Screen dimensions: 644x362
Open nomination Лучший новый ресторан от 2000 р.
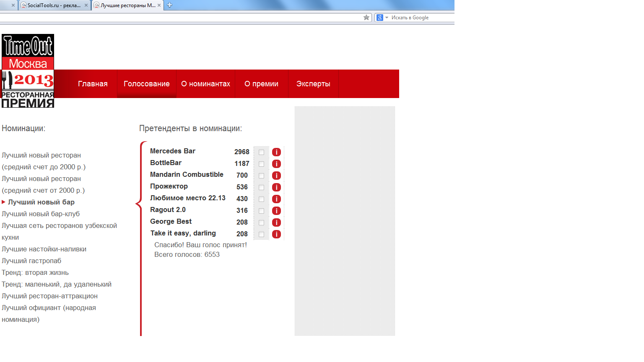coord(43,184)
